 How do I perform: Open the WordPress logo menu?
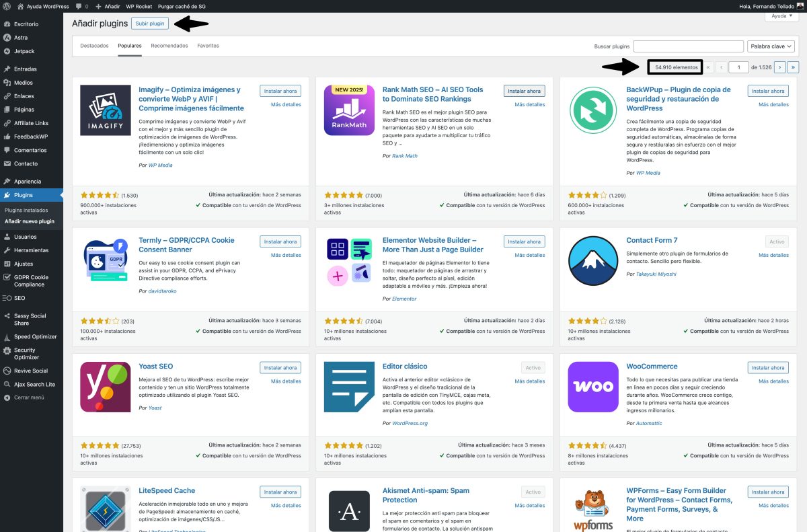click(7, 6)
